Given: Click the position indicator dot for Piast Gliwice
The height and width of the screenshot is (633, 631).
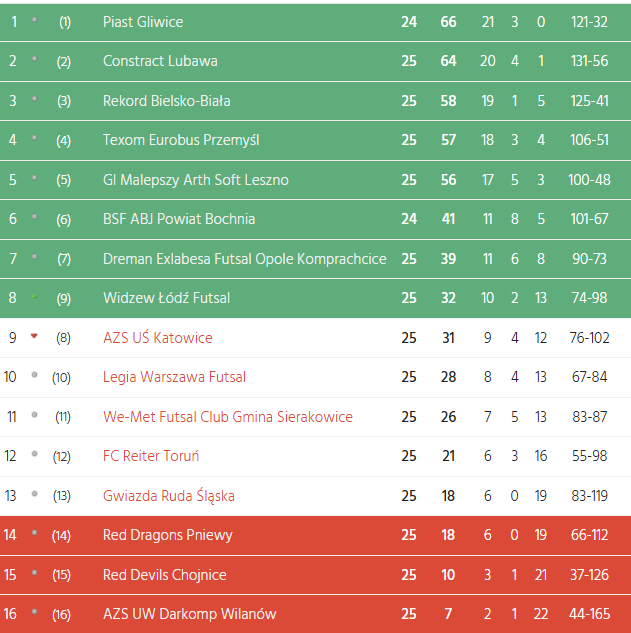Looking at the screenshot, I should pyautogui.click(x=34, y=20).
